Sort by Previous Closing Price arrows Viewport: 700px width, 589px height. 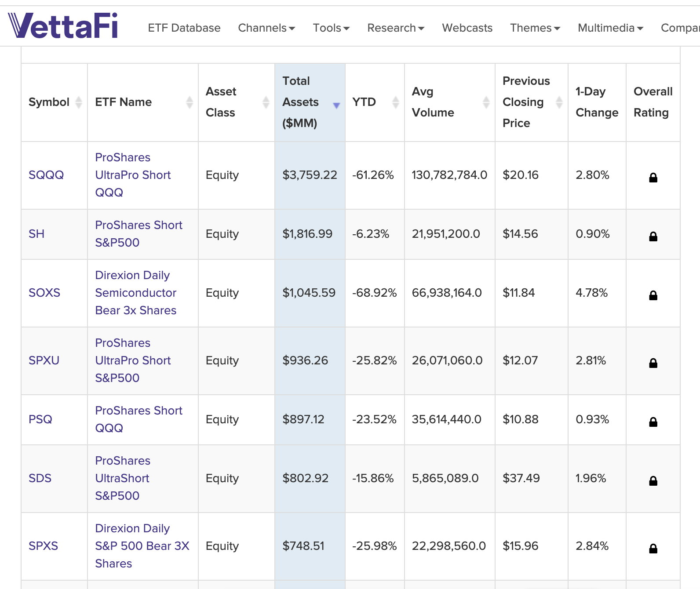pos(559,102)
